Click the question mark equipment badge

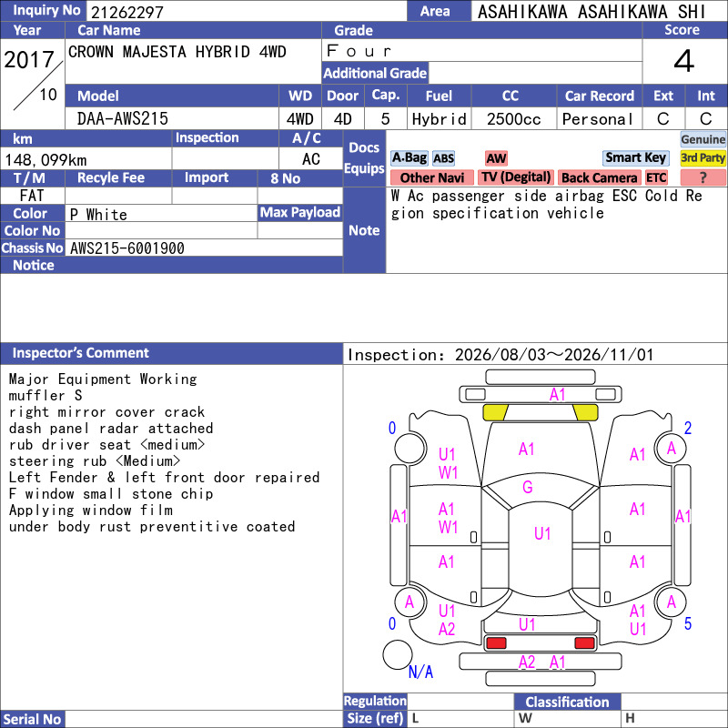click(x=703, y=177)
